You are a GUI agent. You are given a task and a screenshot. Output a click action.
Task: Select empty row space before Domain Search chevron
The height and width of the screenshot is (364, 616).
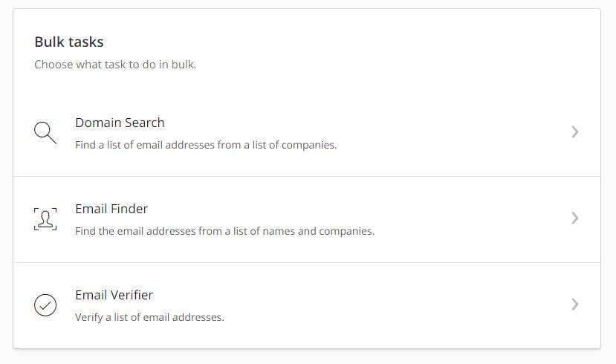click(452, 132)
